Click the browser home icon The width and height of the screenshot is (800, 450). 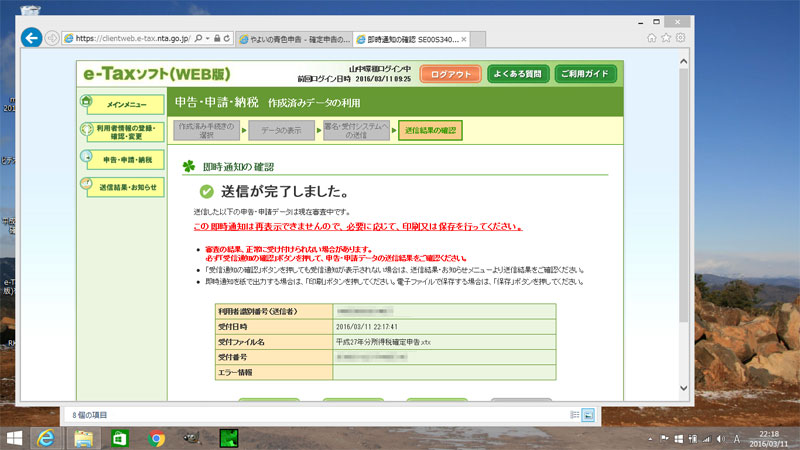pos(652,38)
